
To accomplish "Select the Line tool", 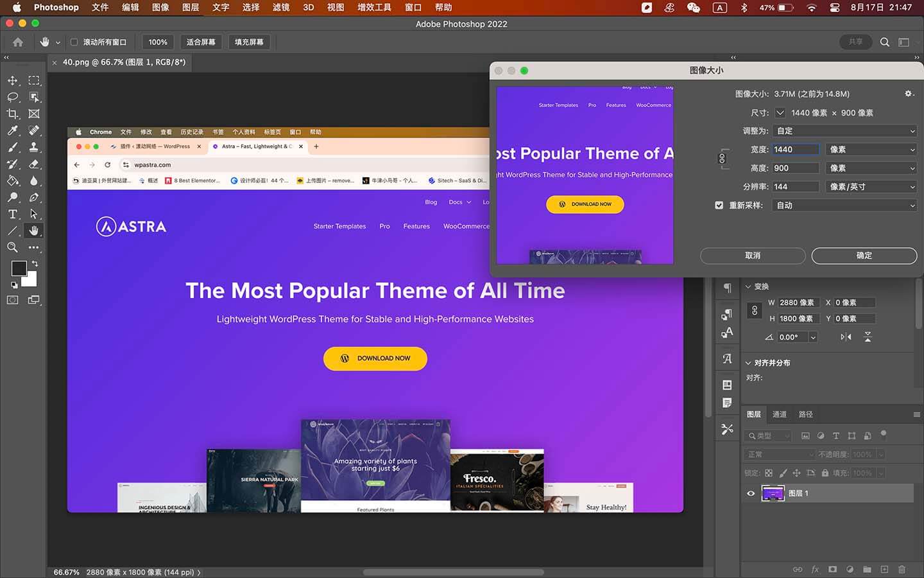I will pos(12,231).
